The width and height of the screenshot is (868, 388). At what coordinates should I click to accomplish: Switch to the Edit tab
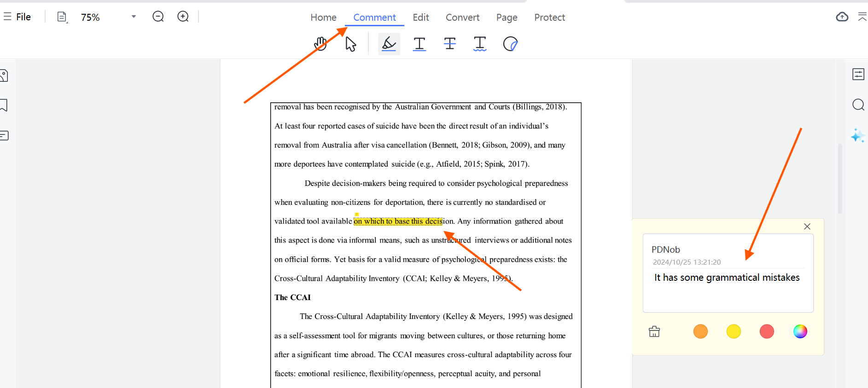[420, 17]
